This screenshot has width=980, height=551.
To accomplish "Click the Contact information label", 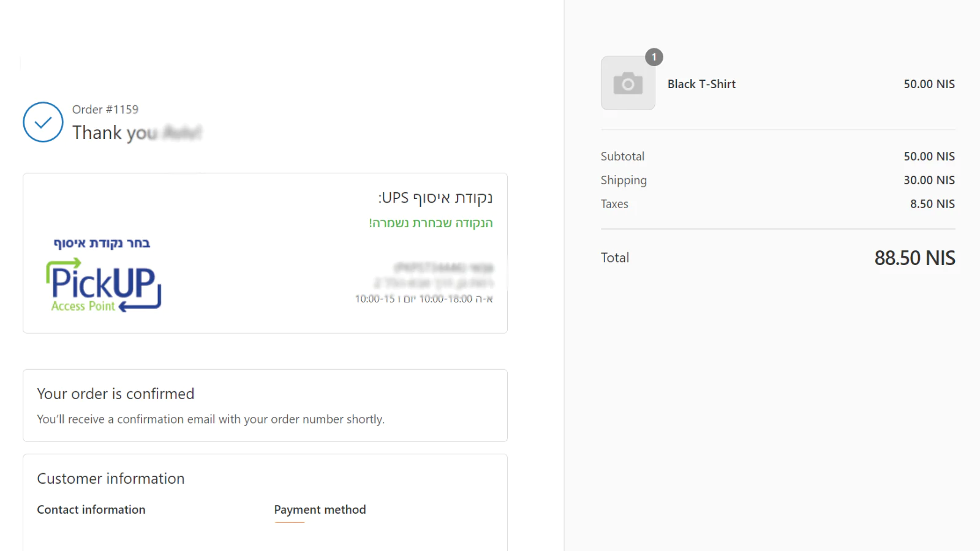I will point(91,509).
